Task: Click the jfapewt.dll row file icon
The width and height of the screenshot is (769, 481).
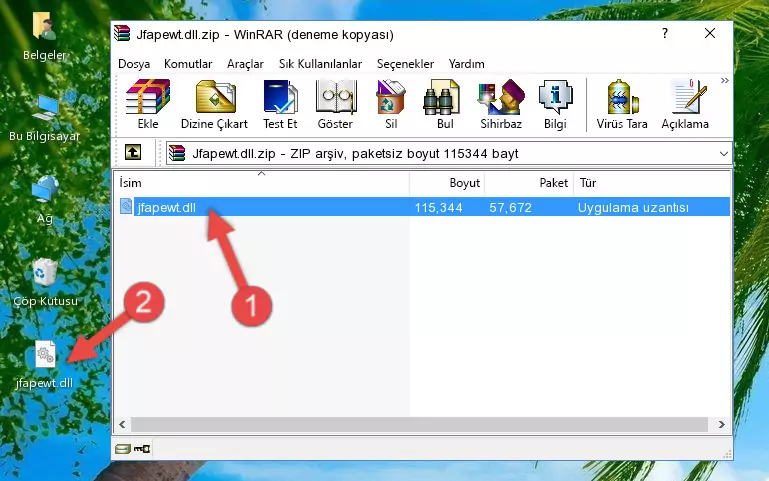Action: [x=126, y=206]
